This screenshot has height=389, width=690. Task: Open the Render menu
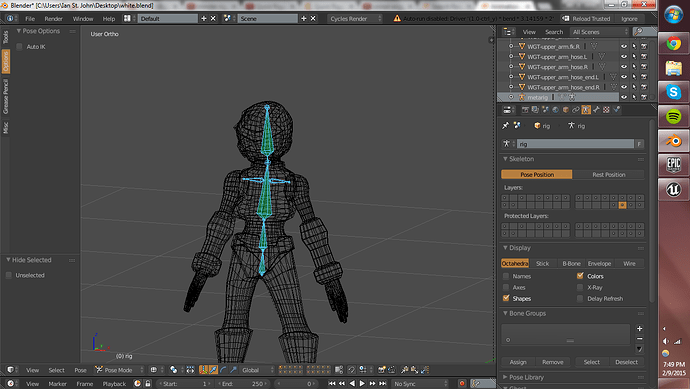click(54, 18)
